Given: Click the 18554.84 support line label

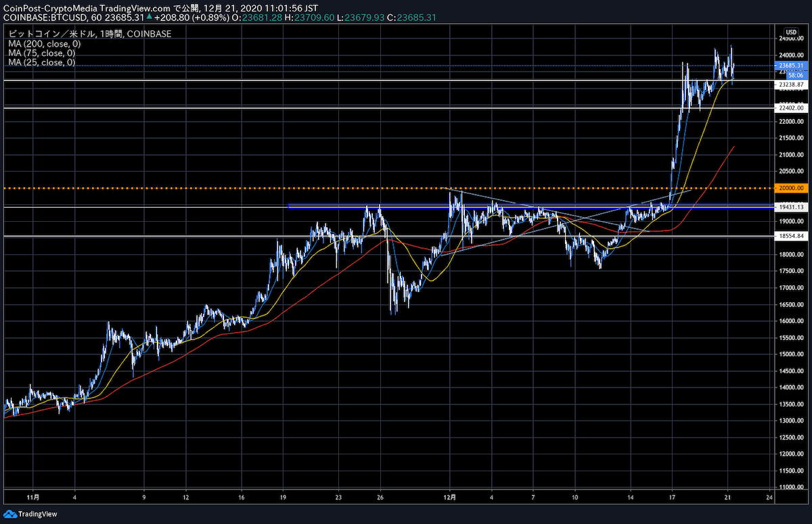Looking at the screenshot, I should [791, 236].
